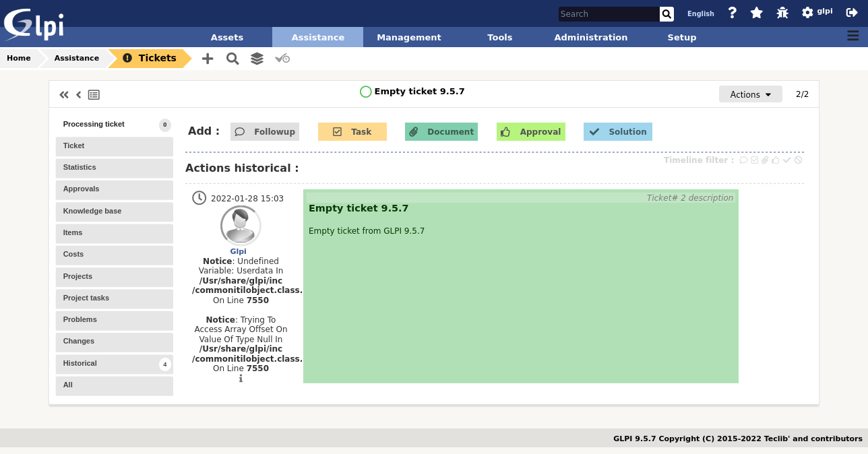Open saved searches with the star icon
The image size is (868, 454).
coord(756,12)
